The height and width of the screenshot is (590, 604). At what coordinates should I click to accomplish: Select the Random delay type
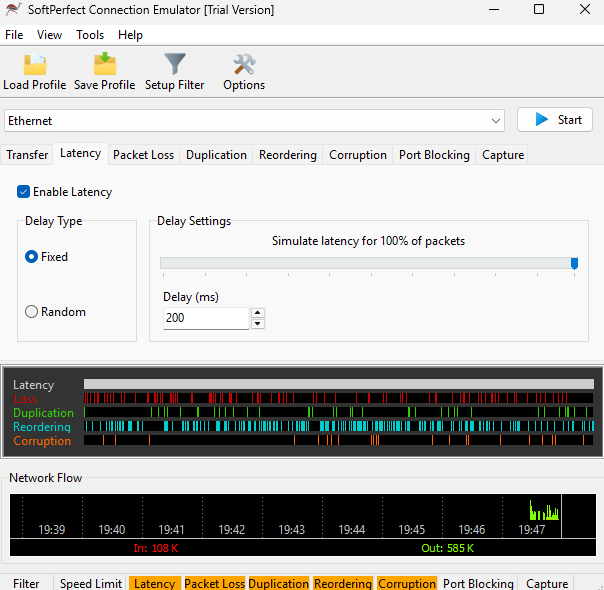pos(31,312)
